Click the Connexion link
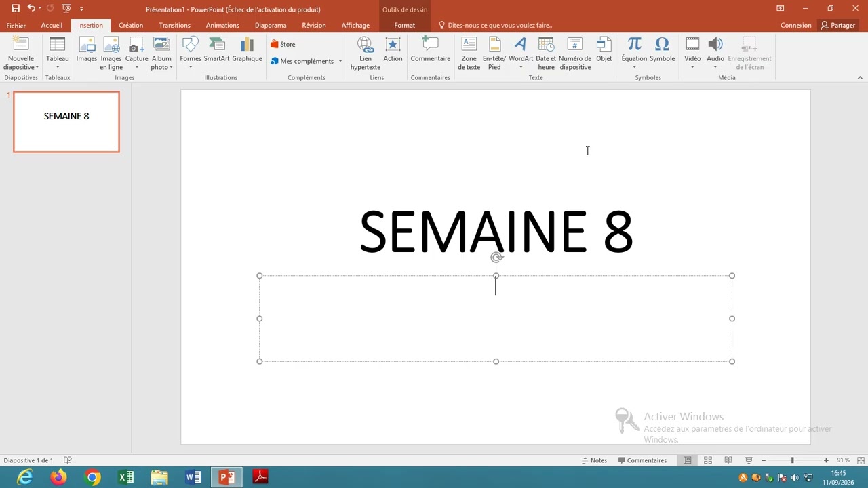The height and width of the screenshot is (488, 868). coord(796,25)
